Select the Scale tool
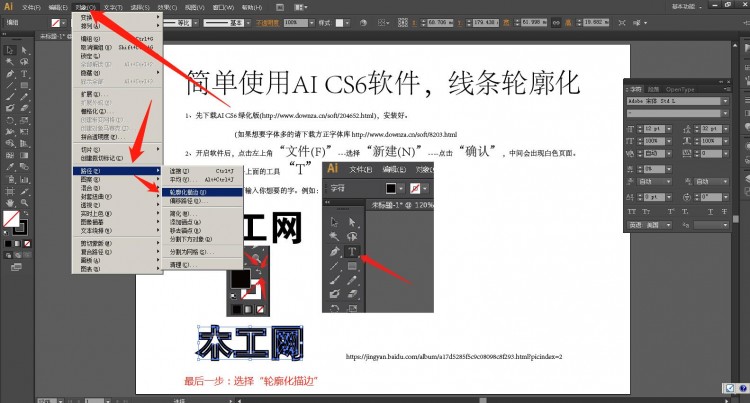This screenshot has width=750, height=403. coord(24,120)
